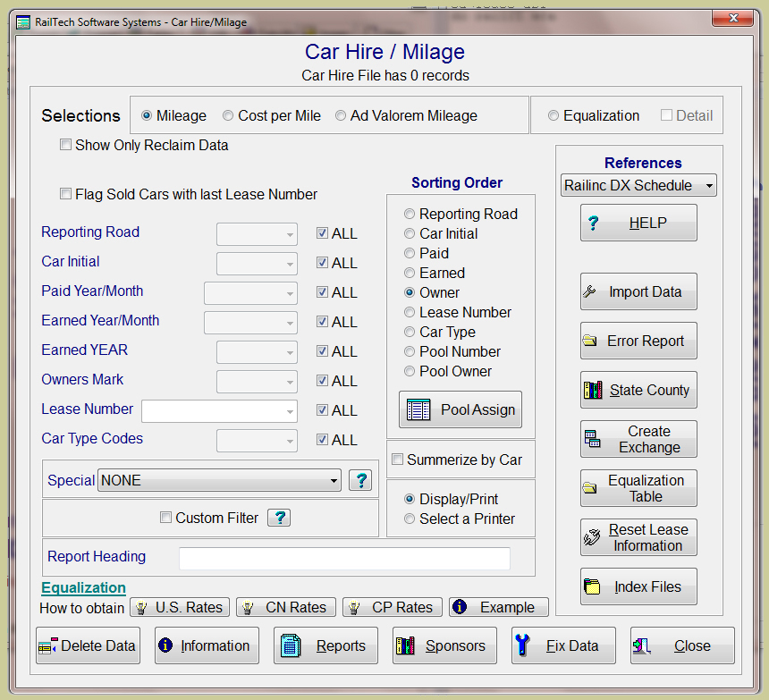Image resolution: width=769 pixels, height=700 pixels.
Task: Click the Pool Assign button label
Action: pos(477,409)
